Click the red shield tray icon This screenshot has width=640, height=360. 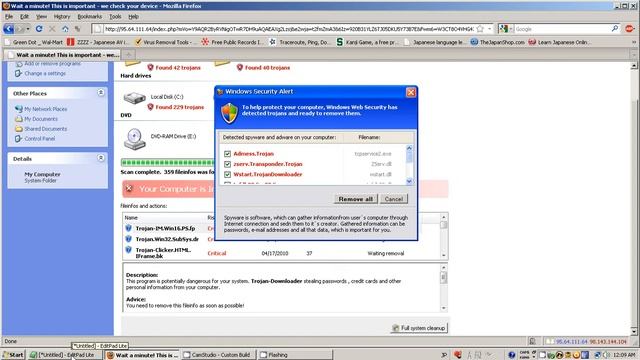[458, 355]
